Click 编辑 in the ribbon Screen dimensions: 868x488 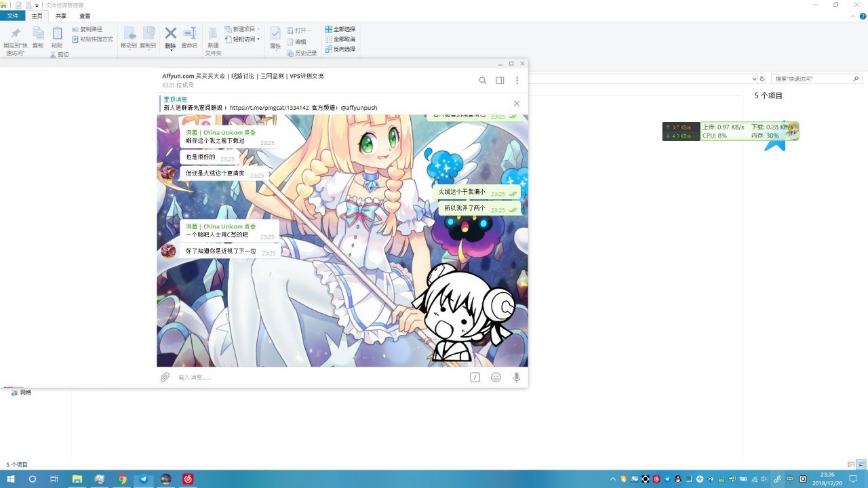click(x=296, y=41)
